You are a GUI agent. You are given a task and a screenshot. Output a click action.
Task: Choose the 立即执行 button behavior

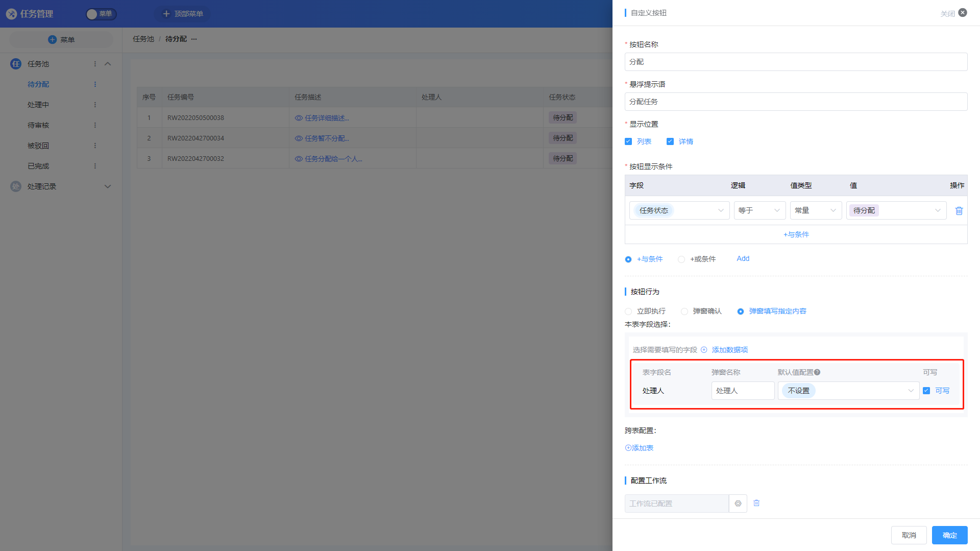(x=628, y=312)
